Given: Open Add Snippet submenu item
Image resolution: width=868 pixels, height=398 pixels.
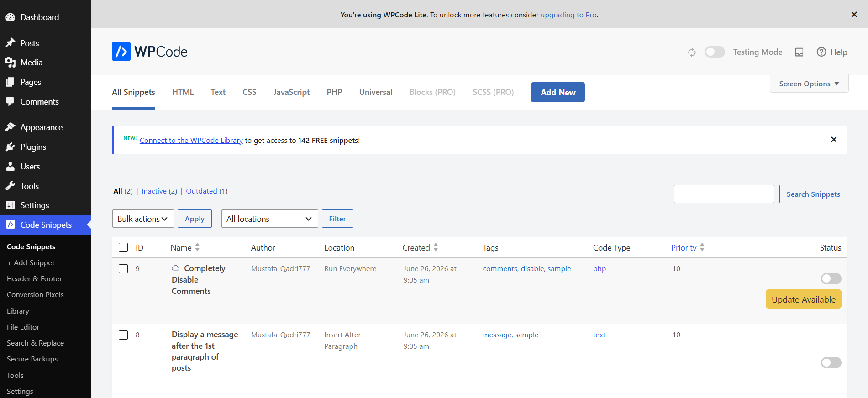Looking at the screenshot, I should [x=31, y=262].
